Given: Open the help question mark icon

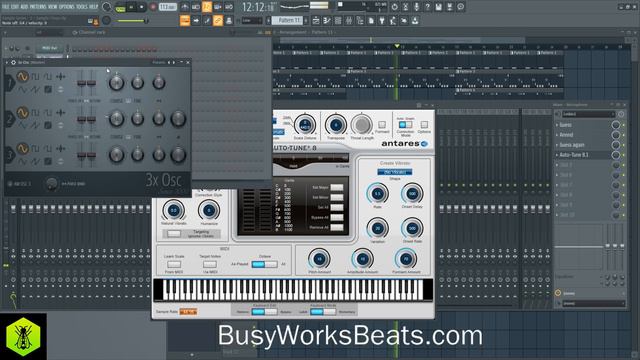Looking at the screenshot, I should 427,7.
